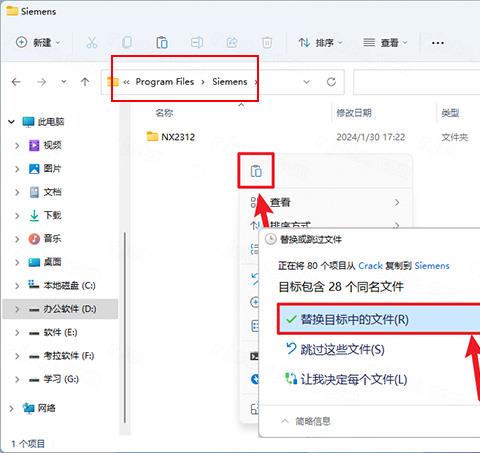Click the Siemens destination link in dialog
This screenshot has height=453, width=480.
(432, 266)
